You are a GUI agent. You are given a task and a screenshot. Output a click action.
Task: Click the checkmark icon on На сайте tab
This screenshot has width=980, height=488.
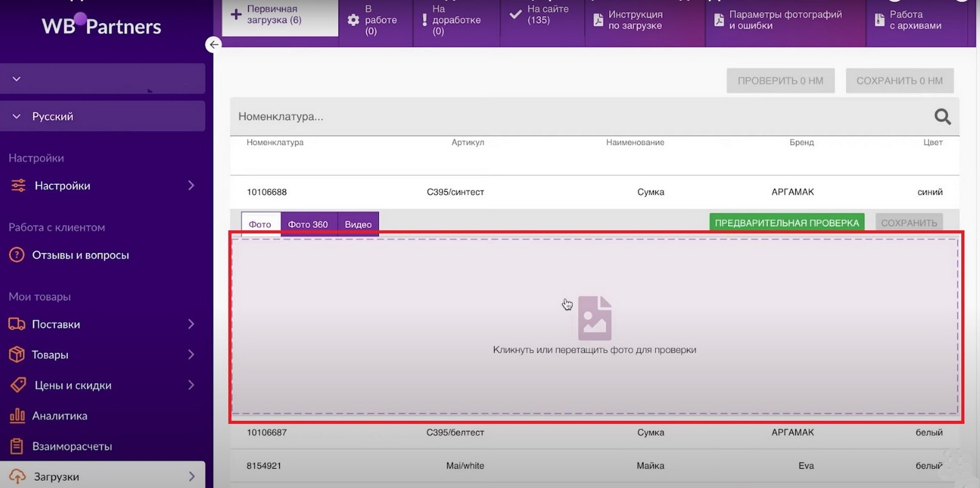click(515, 15)
